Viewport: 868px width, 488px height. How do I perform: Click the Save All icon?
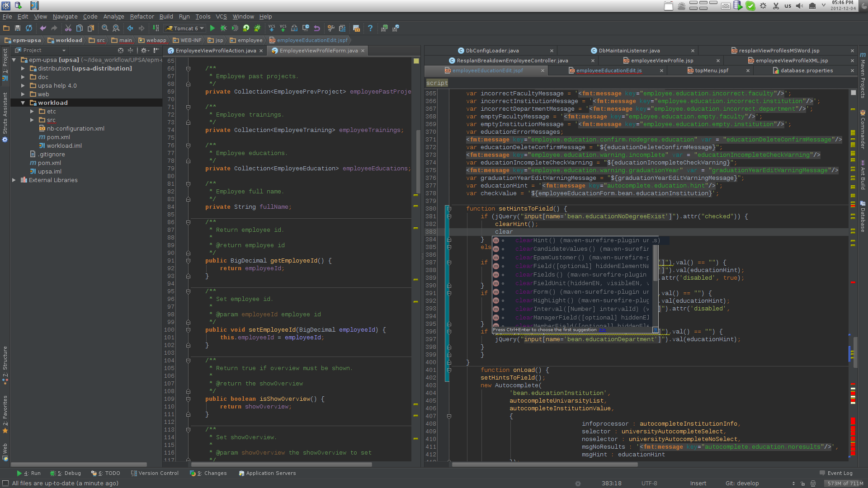click(x=18, y=28)
